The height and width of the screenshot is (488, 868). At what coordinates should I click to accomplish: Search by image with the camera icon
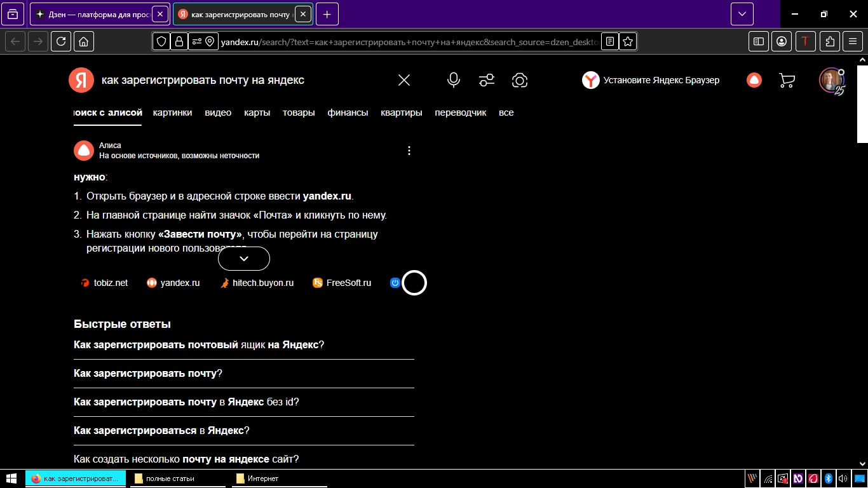520,80
